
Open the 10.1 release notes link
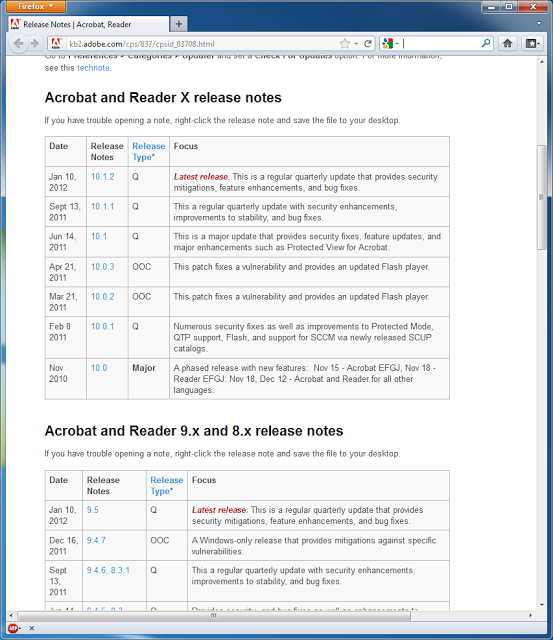pos(99,236)
